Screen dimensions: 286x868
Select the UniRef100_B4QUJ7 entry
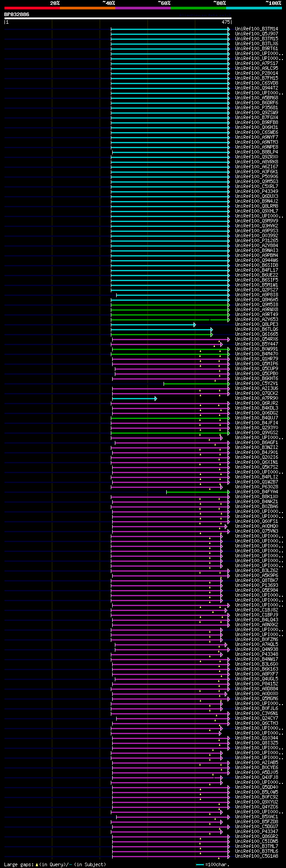pos(257,418)
